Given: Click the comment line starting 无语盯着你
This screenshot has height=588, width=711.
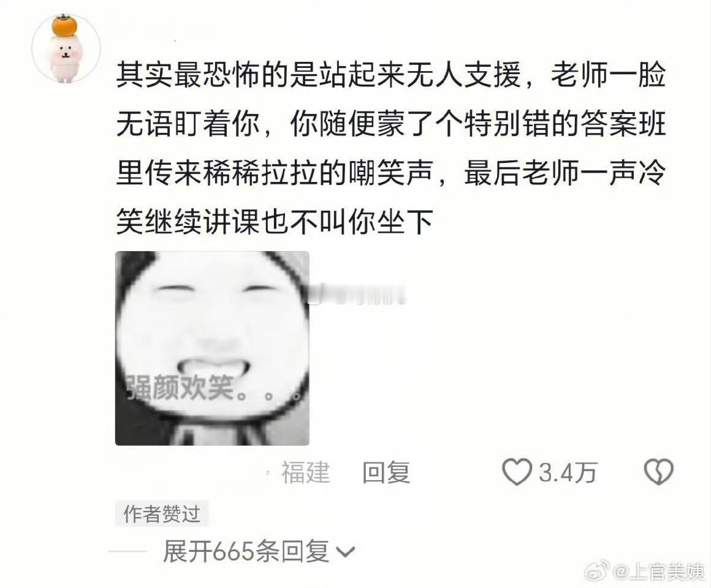Looking at the screenshot, I should coord(391,124).
